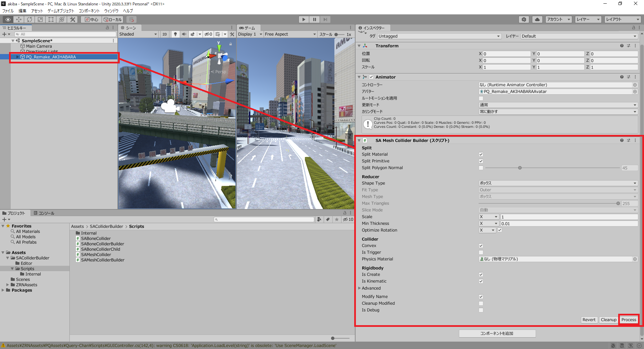
Task: Expand the Advanced section in SA Mesh Collider Builder
Action: tap(360, 288)
